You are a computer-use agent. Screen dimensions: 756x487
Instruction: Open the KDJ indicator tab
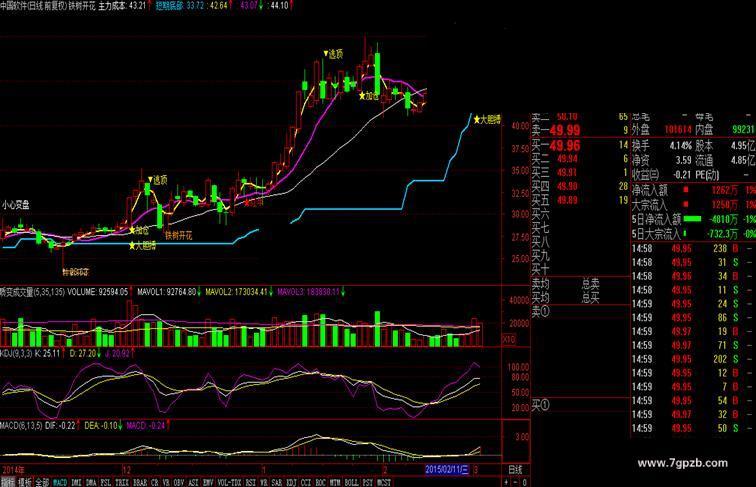pyautogui.click(x=291, y=482)
